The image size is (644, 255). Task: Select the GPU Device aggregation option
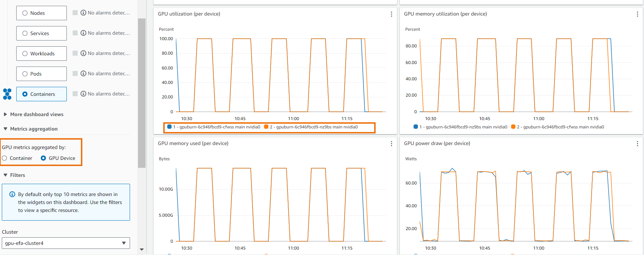point(43,158)
